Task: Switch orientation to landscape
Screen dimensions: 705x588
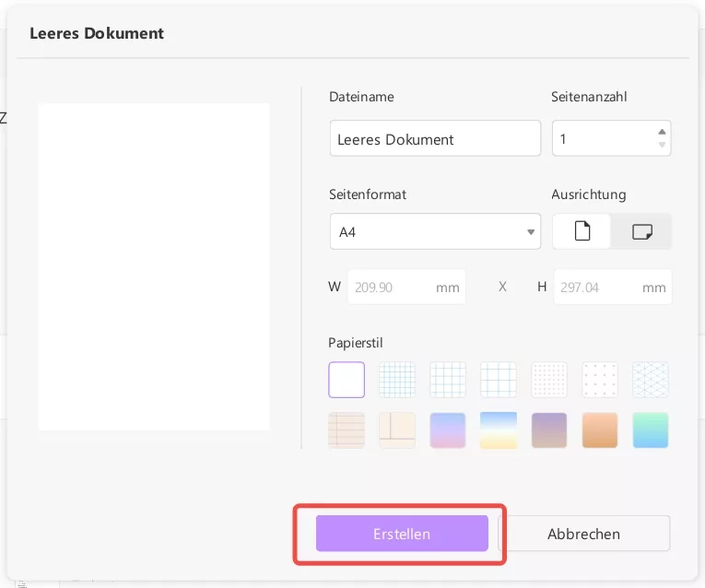Action: coord(641,232)
